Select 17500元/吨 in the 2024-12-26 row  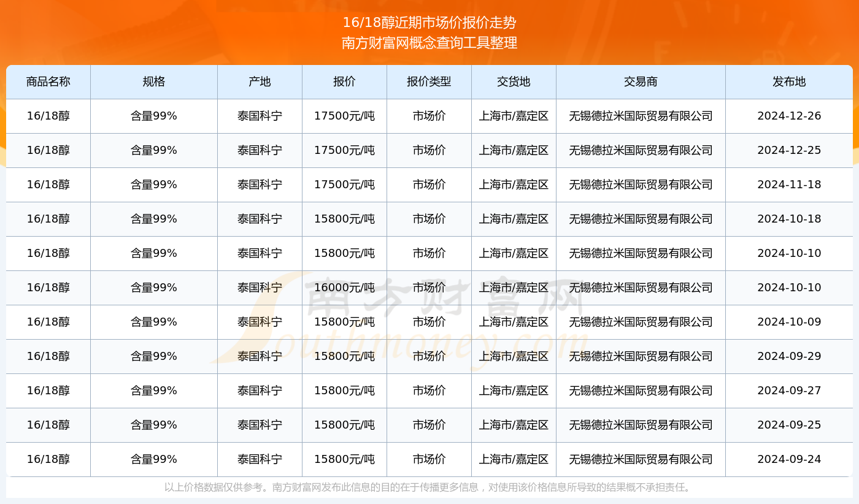pos(344,116)
